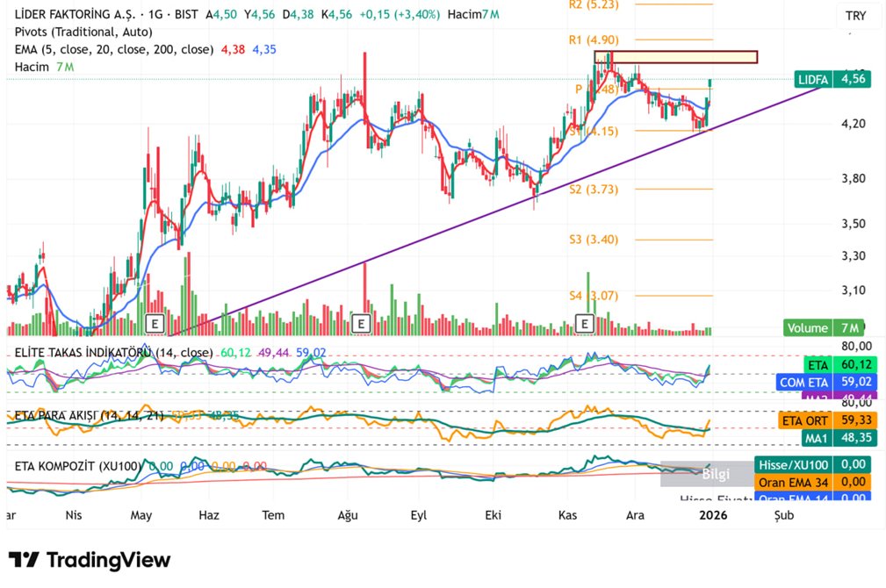Click the Ağu month label
This screenshot has height=588, width=886.
coord(348,515)
